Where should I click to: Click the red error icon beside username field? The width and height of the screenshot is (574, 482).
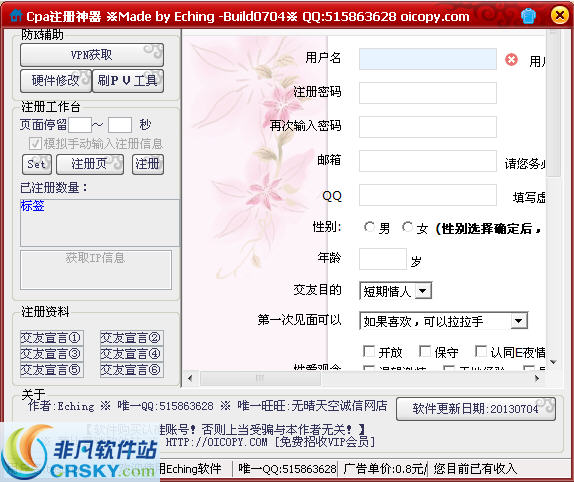coord(511,60)
